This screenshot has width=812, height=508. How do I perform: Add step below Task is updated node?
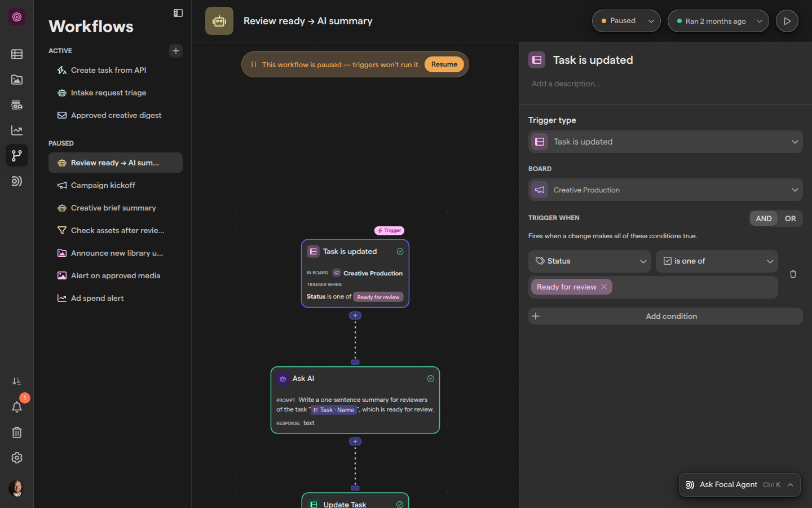(355, 316)
